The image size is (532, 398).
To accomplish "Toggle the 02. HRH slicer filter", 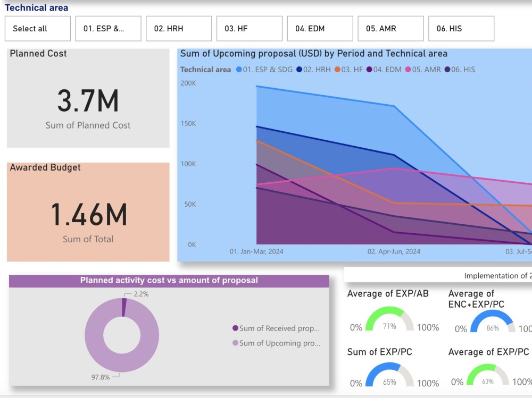I will [x=179, y=28].
